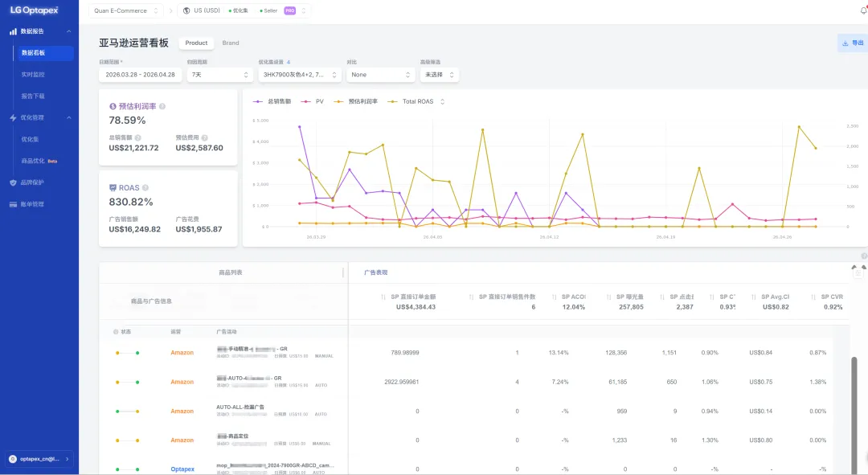Click the 账单管理 card icon in sidebar

[x=14, y=204]
